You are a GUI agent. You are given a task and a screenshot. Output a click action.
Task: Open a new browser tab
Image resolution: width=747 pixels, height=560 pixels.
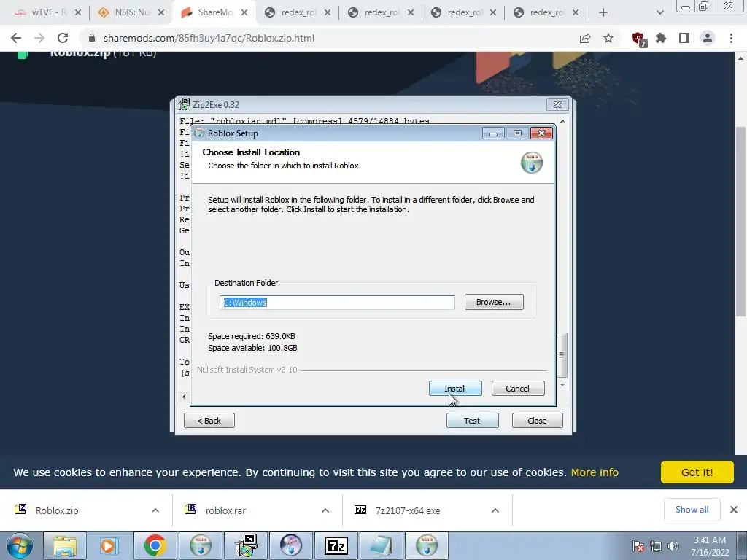[603, 12]
